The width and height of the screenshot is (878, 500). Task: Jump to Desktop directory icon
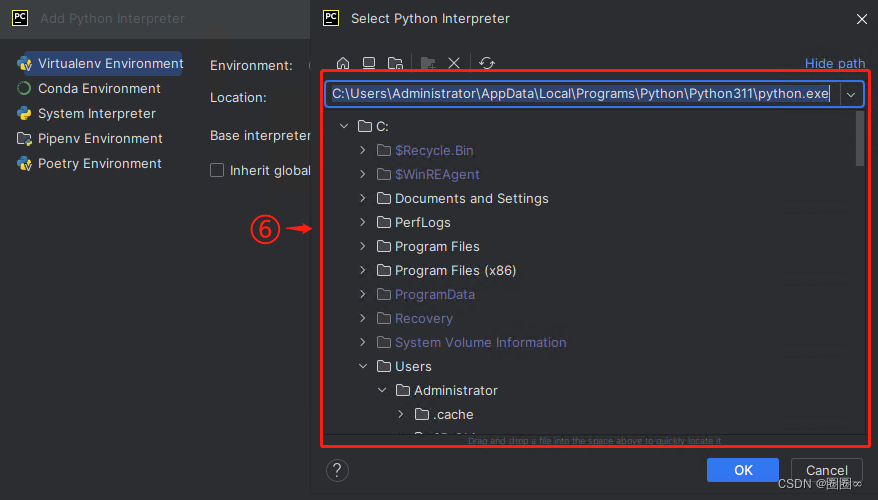pyautogui.click(x=369, y=63)
